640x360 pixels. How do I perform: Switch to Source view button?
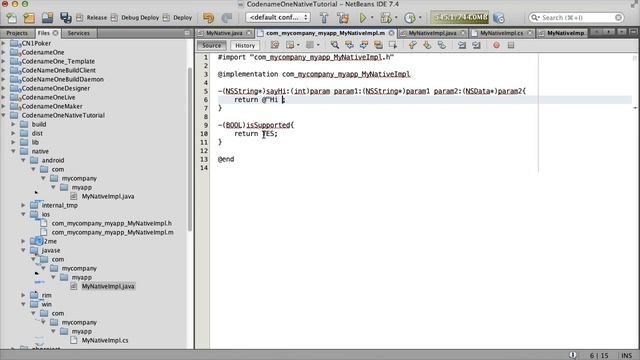tap(211, 45)
